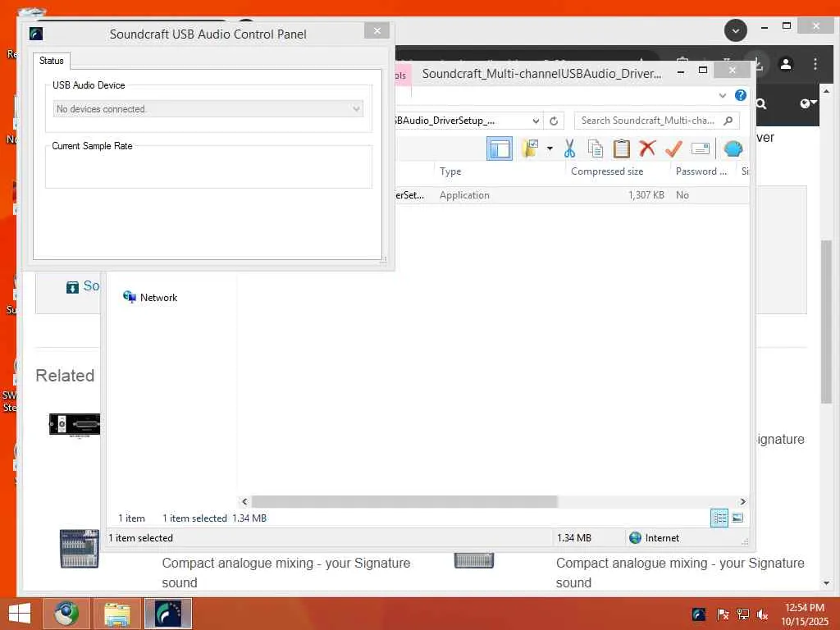Select the Application file row
The height and width of the screenshot is (630, 840).
point(572,195)
